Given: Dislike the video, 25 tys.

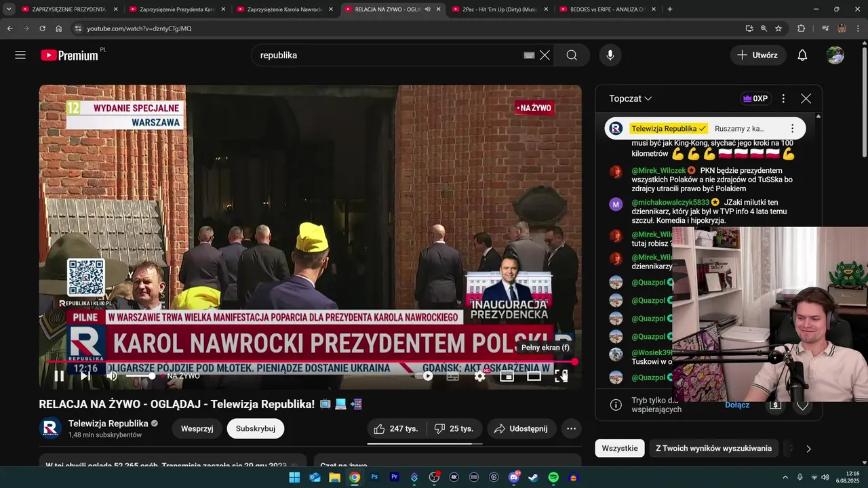Looking at the screenshot, I should [455, 428].
